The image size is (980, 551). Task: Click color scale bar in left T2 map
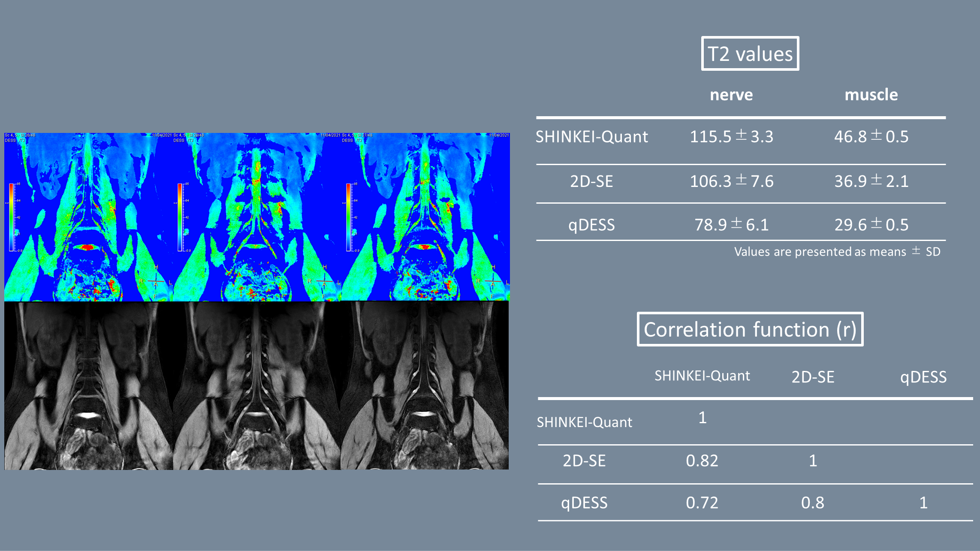tap(12, 217)
